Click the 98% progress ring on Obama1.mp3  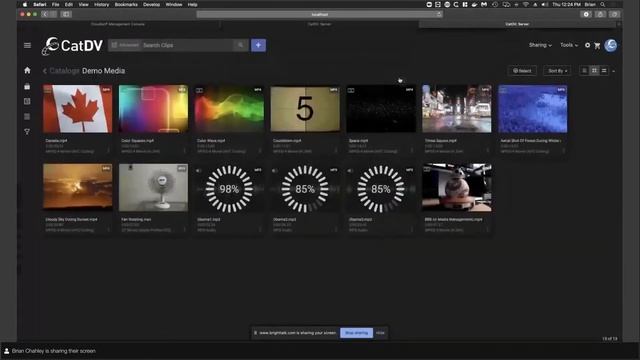[x=229, y=189]
